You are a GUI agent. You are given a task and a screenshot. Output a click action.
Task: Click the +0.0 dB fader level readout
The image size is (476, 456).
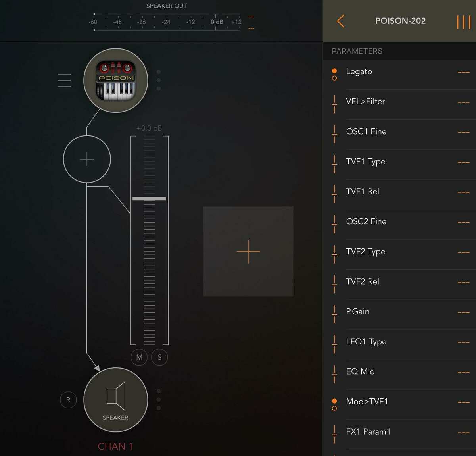point(149,128)
